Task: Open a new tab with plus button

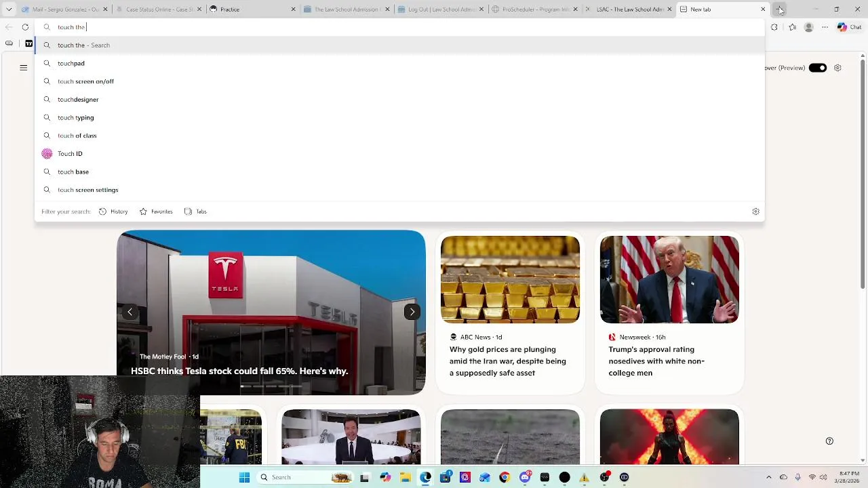Action: (780, 9)
